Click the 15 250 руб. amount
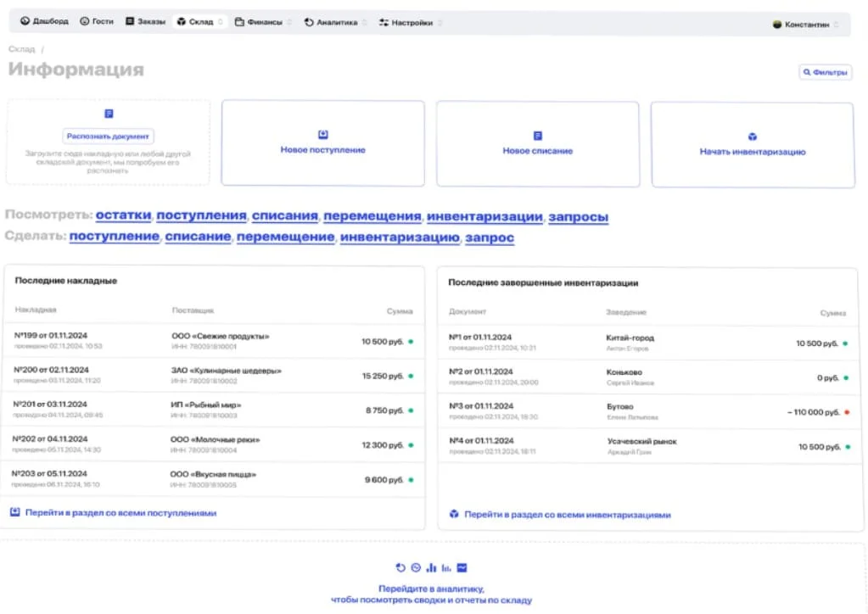This screenshot has height=614, width=868. pos(383,377)
